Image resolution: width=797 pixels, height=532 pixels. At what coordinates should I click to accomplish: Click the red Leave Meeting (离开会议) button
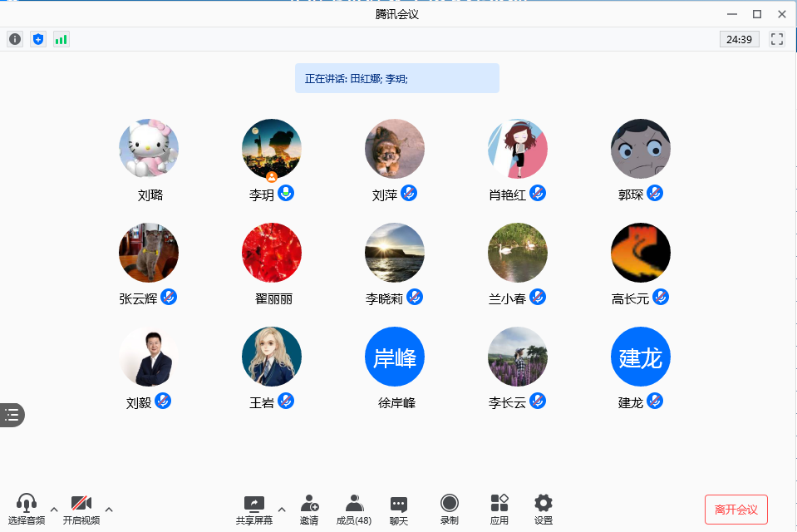tap(736, 510)
